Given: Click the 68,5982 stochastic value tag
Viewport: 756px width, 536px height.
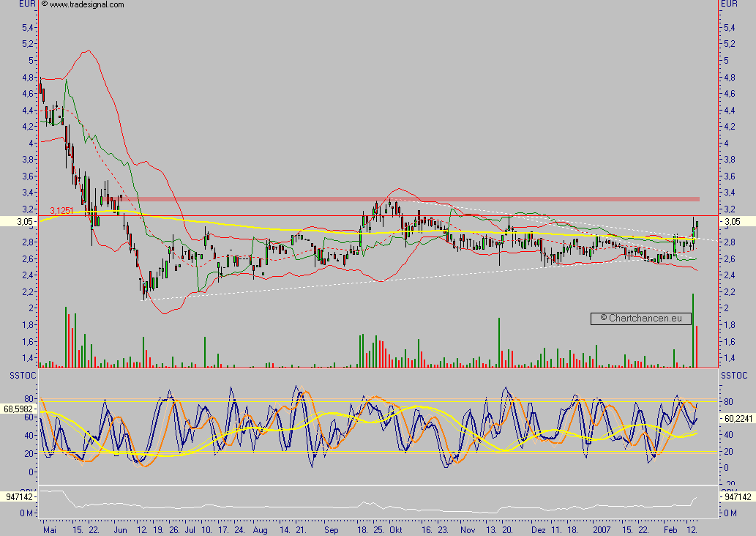Looking at the screenshot, I should (19, 409).
